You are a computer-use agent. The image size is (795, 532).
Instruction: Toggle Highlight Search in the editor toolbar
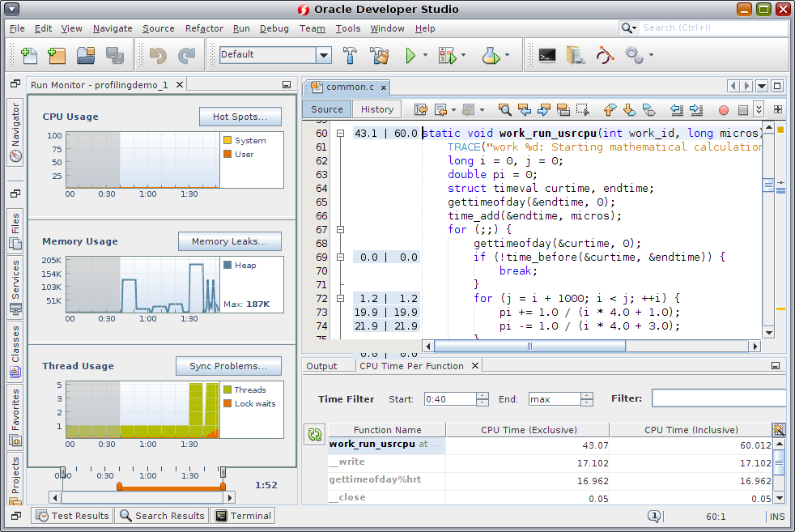(563, 109)
